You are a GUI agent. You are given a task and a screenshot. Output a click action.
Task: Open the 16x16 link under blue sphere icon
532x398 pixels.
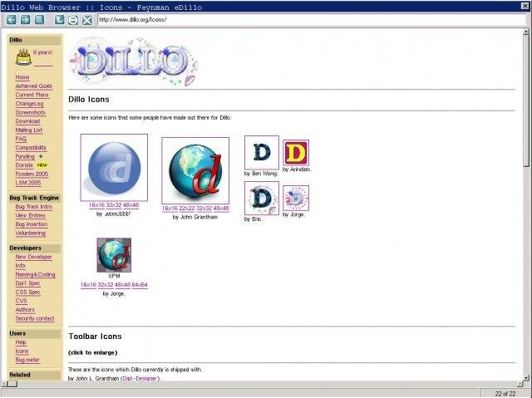click(96, 205)
